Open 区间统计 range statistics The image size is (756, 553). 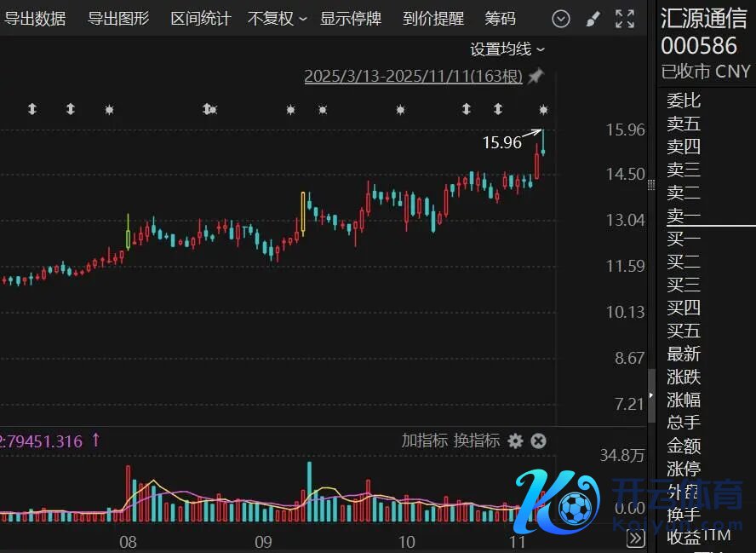point(200,19)
